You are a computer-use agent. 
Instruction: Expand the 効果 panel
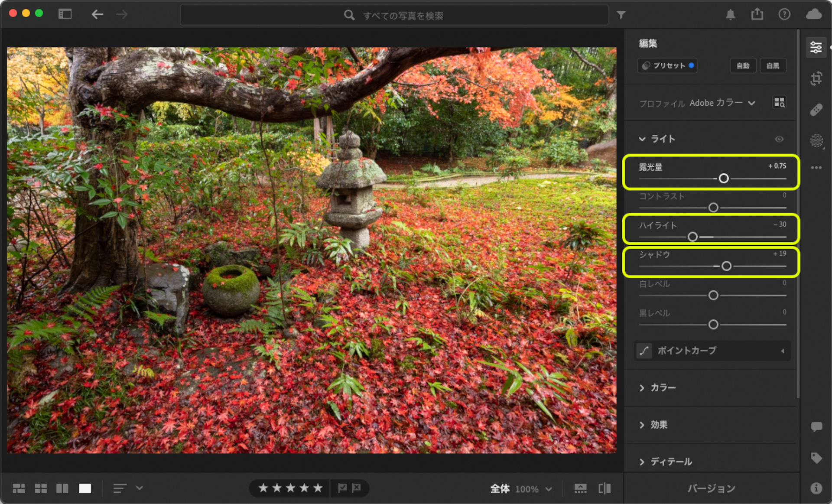point(659,425)
